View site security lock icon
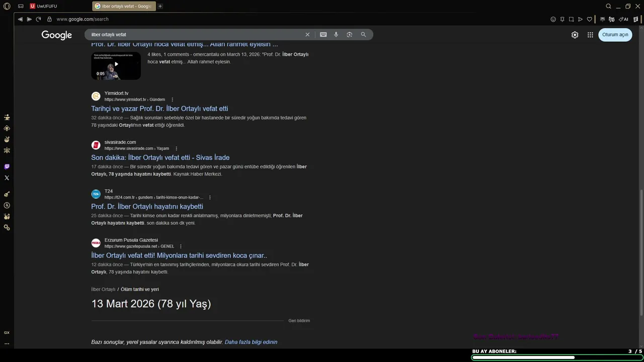 point(49,19)
